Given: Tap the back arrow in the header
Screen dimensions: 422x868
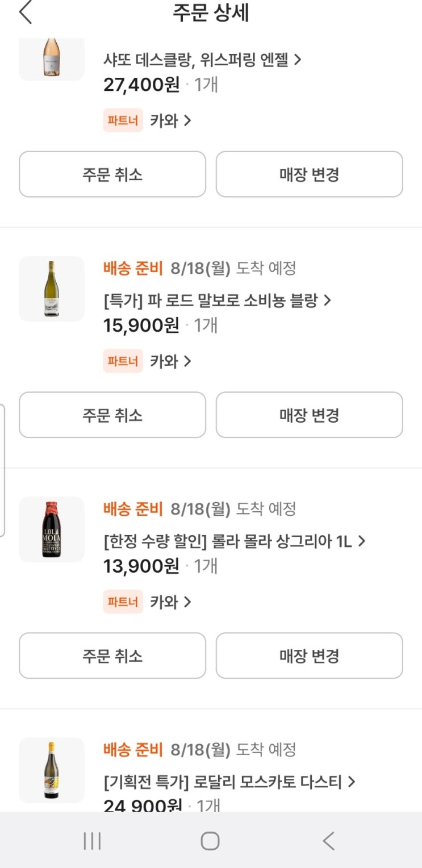Looking at the screenshot, I should coord(26,13).
